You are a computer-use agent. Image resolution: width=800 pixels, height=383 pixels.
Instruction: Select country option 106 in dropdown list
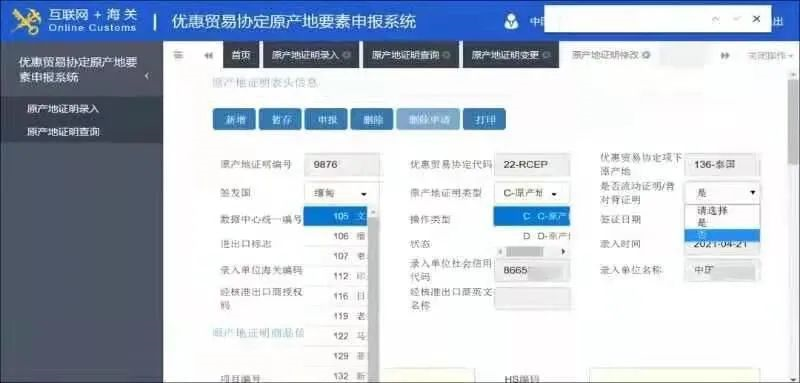336,236
